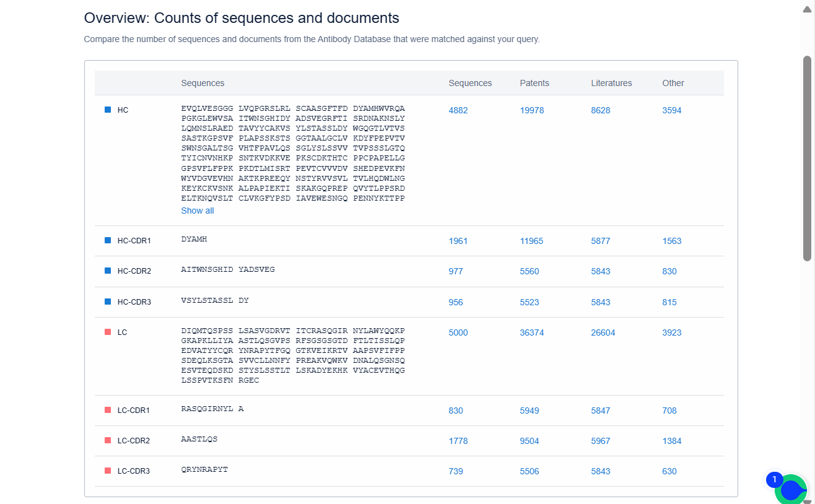Click the blue HC row color marker
Image resolution: width=815 pixels, height=504 pixels.
click(x=108, y=110)
